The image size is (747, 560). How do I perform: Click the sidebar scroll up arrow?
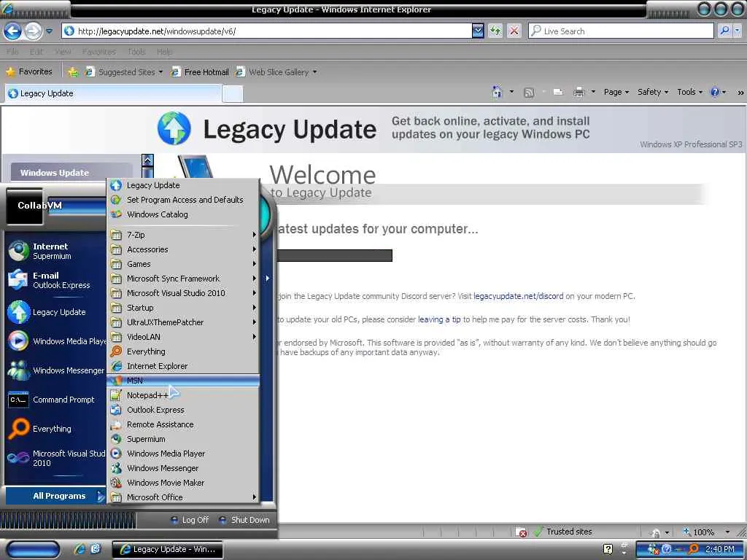coord(147,160)
